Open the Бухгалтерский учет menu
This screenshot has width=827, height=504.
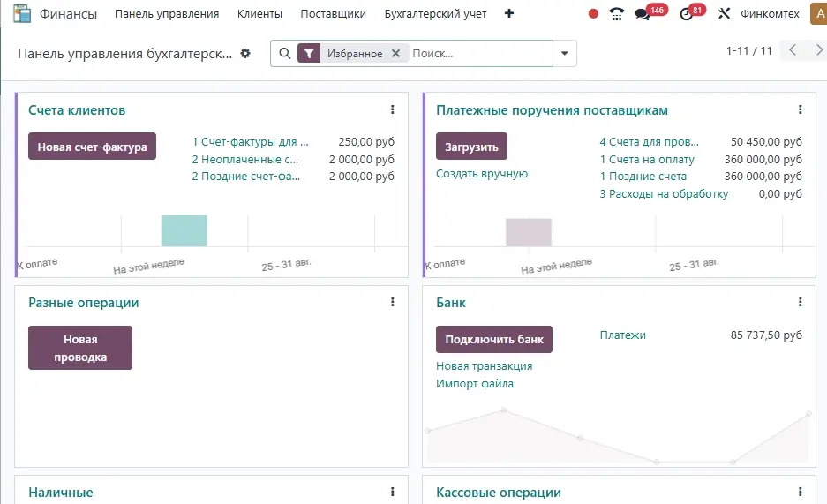tap(435, 14)
